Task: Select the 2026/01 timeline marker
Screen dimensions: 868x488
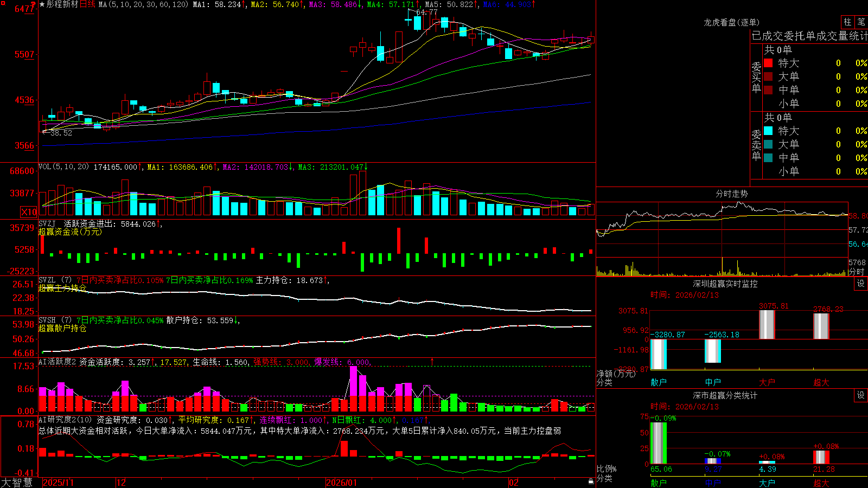Action: 342,483
